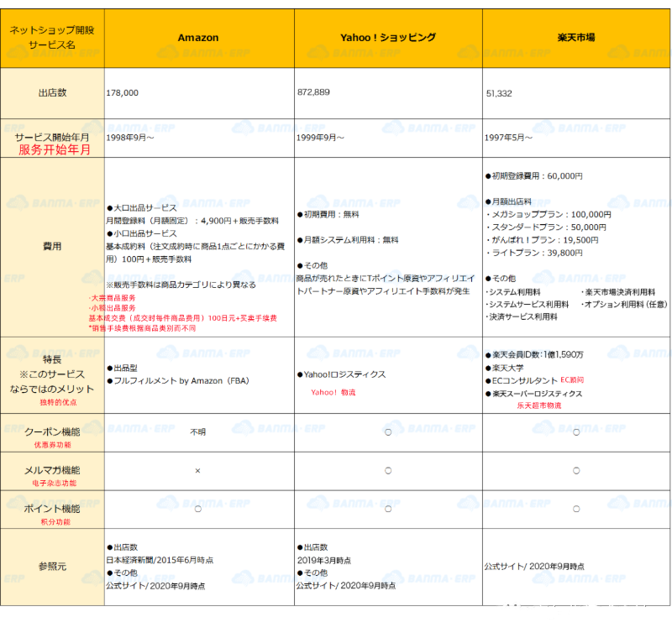Select the 特長 row label
Screen dimensions: 672x643
(52, 359)
